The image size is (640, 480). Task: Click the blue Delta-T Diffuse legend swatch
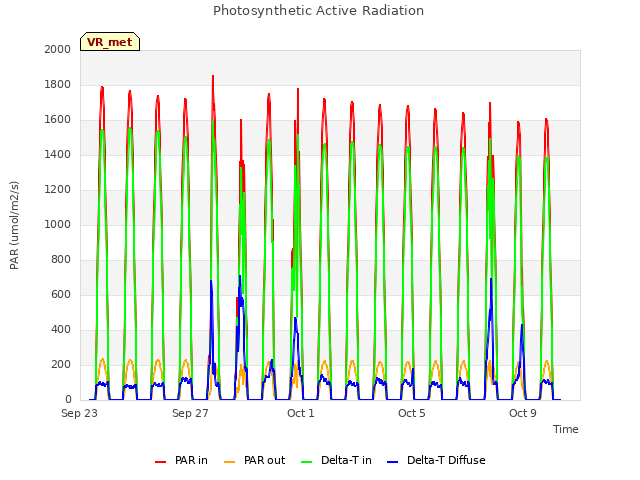392,462
